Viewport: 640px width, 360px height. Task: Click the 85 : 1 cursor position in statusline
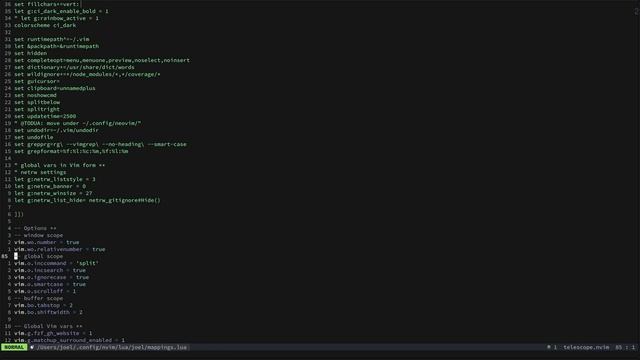point(625,347)
